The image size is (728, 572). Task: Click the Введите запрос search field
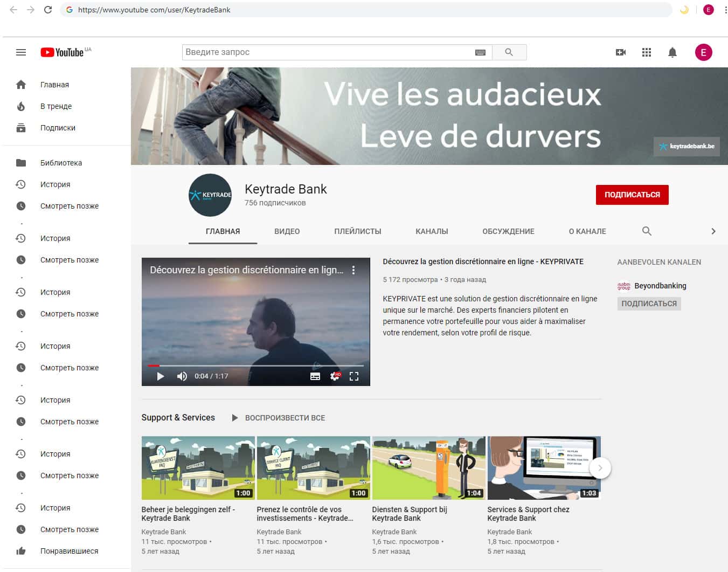(x=326, y=52)
